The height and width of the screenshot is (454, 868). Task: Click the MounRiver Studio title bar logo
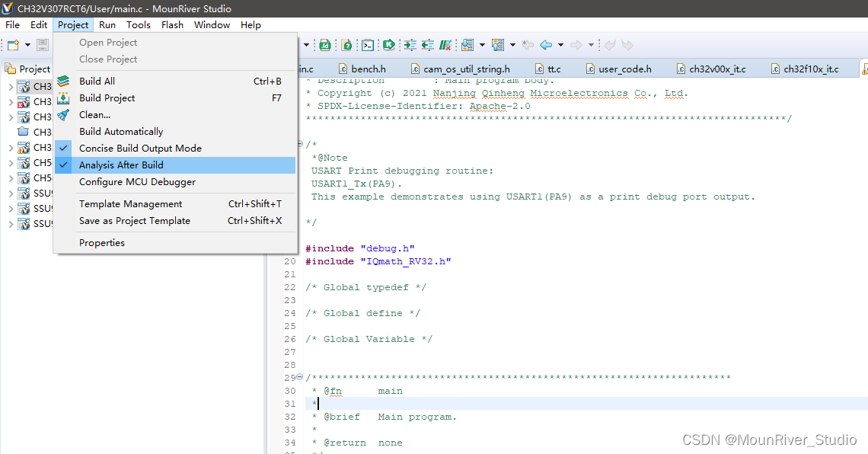click(x=7, y=8)
